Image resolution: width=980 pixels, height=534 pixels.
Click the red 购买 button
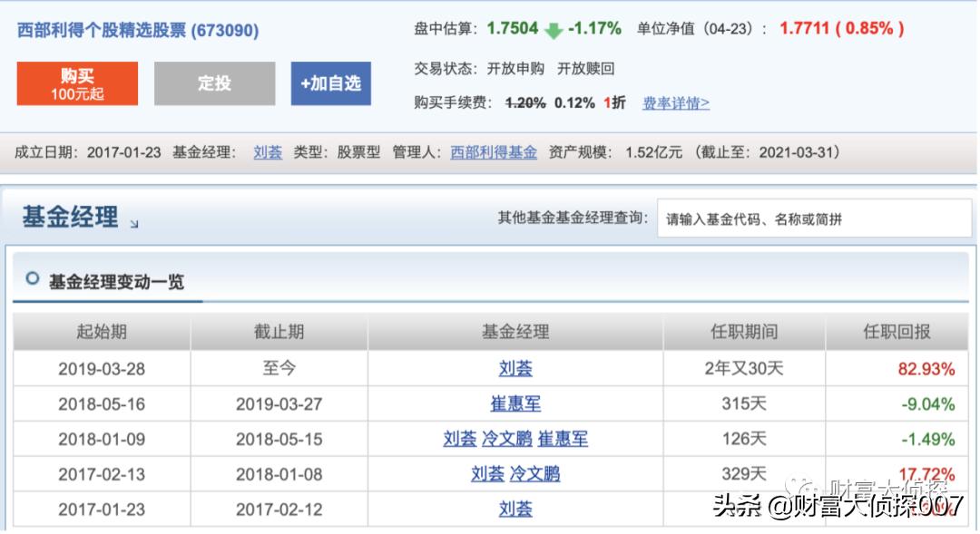point(76,83)
